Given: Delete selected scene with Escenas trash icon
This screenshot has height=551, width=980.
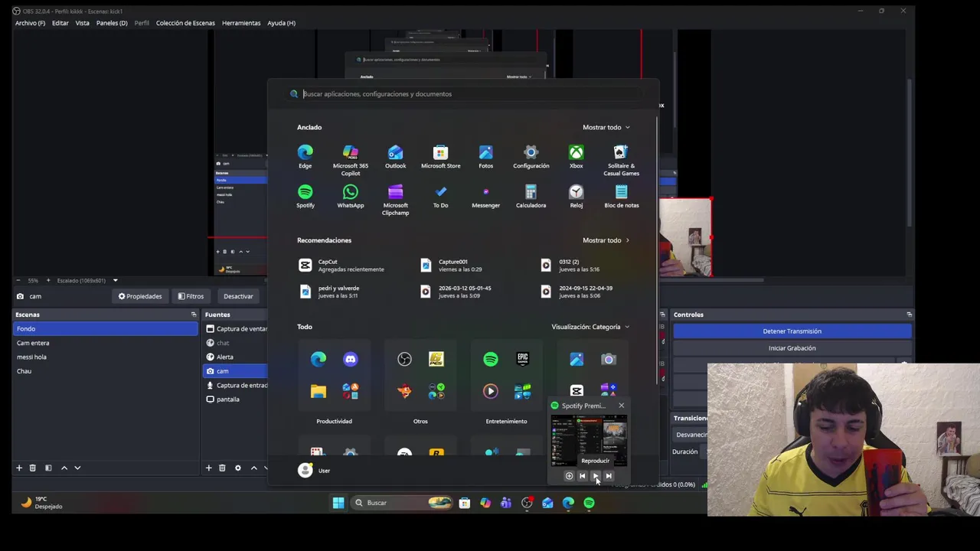Looking at the screenshot, I should tap(32, 468).
